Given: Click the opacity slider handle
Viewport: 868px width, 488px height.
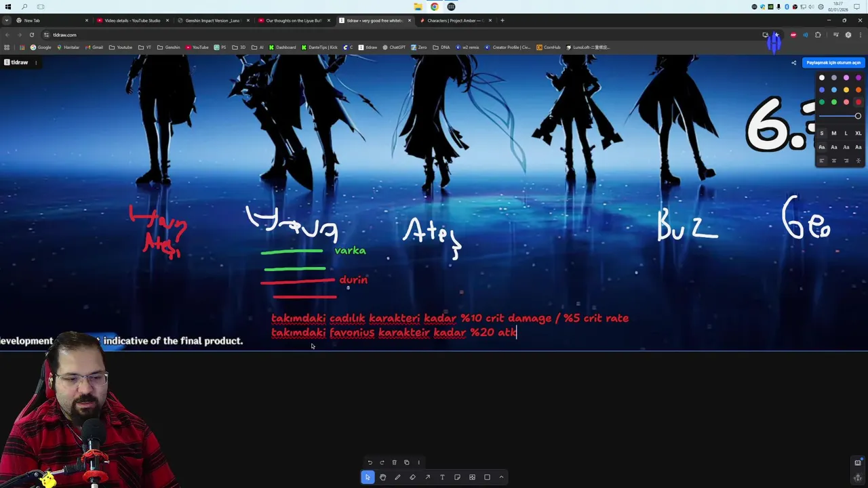Looking at the screenshot, I should point(858,117).
